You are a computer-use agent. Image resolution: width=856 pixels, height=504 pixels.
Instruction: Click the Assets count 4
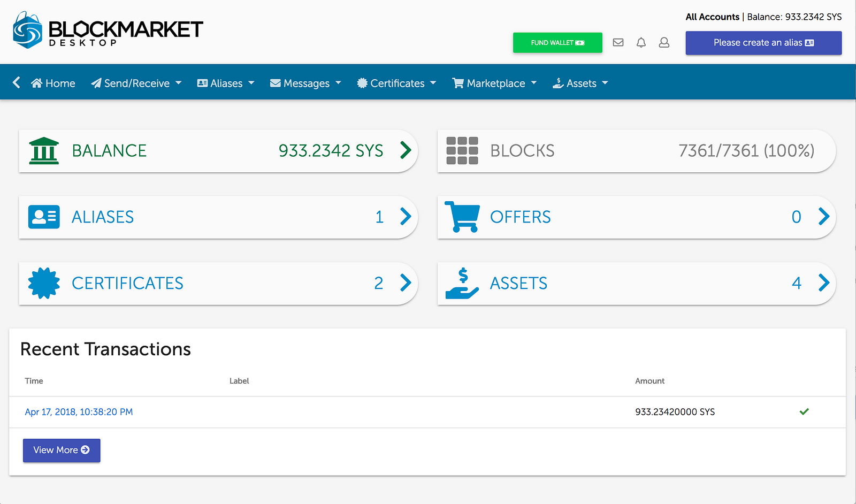(797, 283)
